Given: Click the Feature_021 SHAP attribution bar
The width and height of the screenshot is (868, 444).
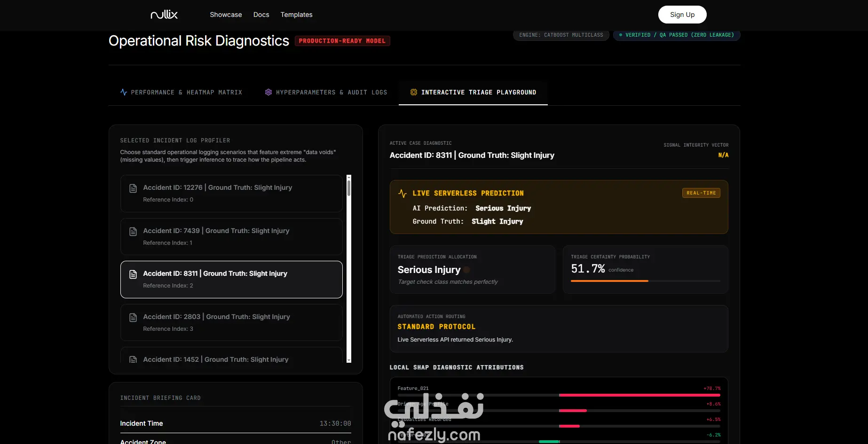Looking at the screenshot, I should [x=559, y=395].
